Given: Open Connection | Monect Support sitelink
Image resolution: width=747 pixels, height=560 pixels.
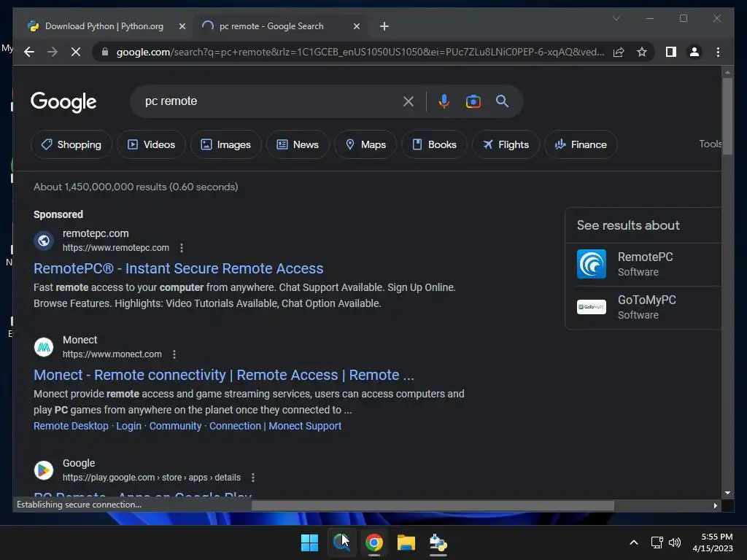Looking at the screenshot, I should [275, 426].
